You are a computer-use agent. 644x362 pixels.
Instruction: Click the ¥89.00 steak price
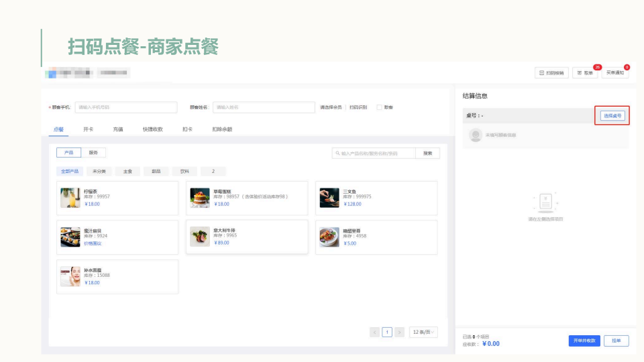(221, 243)
